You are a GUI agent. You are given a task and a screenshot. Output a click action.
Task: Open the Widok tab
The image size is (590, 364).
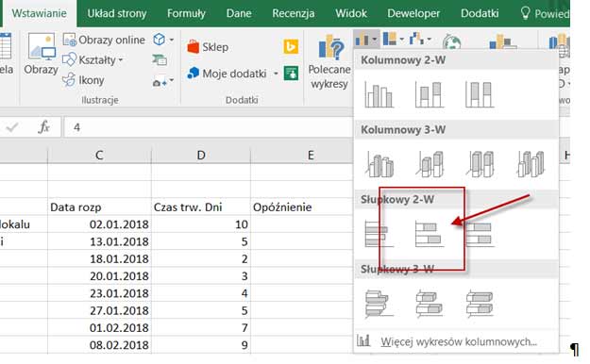pyautogui.click(x=351, y=13)
